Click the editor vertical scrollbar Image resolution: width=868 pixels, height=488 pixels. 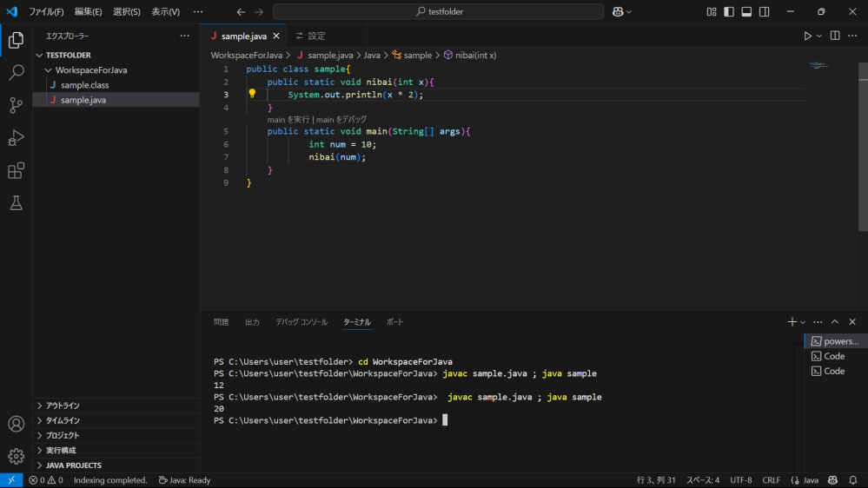coord(863,147)
